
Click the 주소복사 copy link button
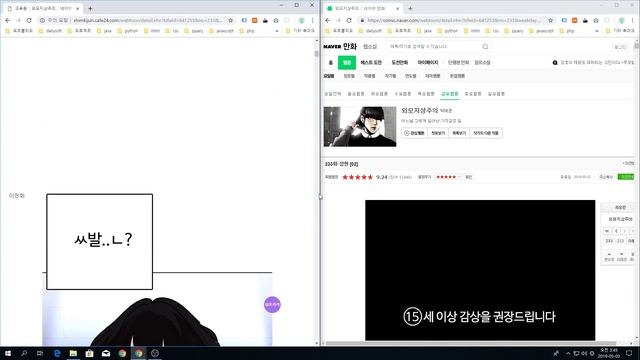tap(606, 177)
